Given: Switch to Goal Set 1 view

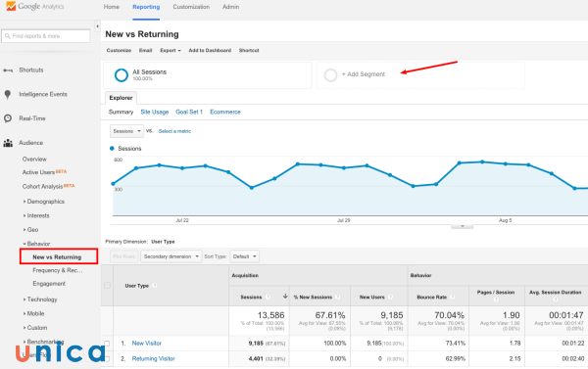Looking at the screenshot, I should pos(189,112).
